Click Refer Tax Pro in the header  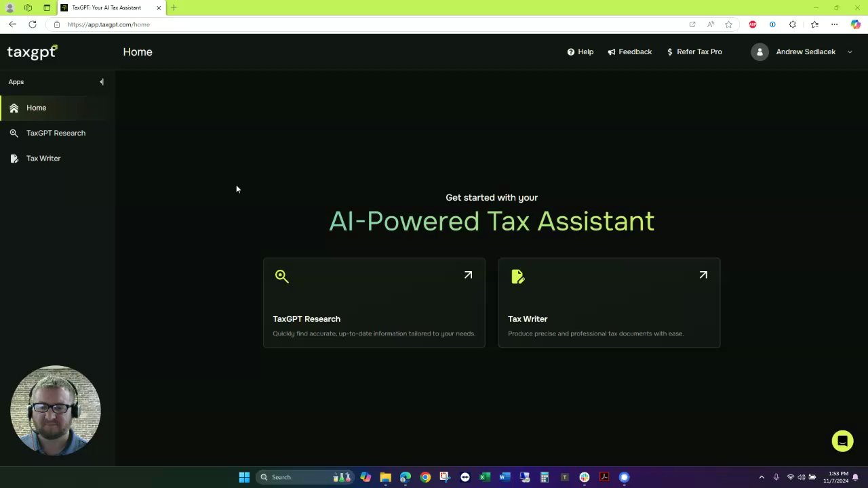694,52
